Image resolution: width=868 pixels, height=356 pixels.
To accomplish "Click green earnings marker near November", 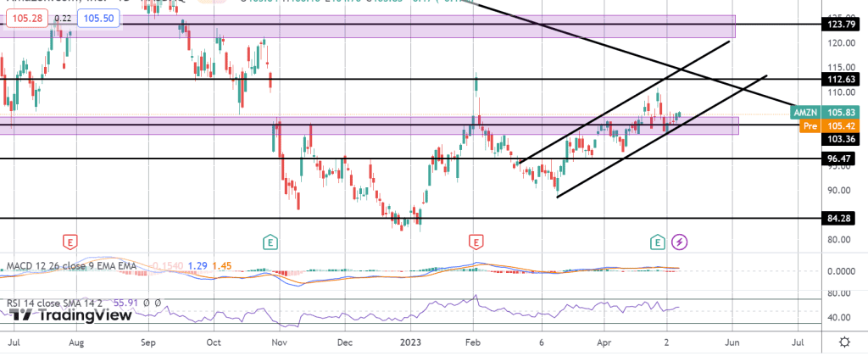I will (x=270, y=242).
